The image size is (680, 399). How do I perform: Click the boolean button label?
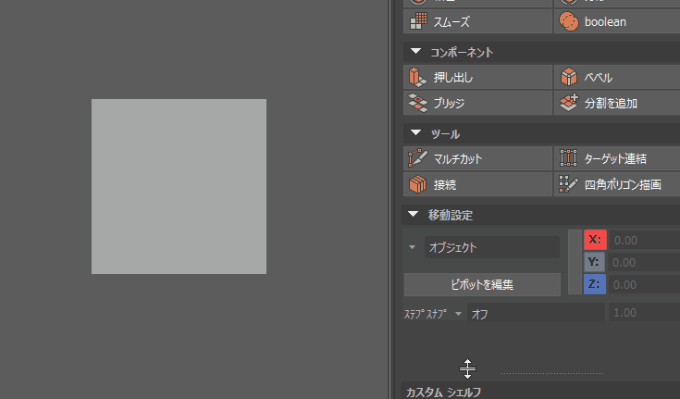(x=605, y=22)
